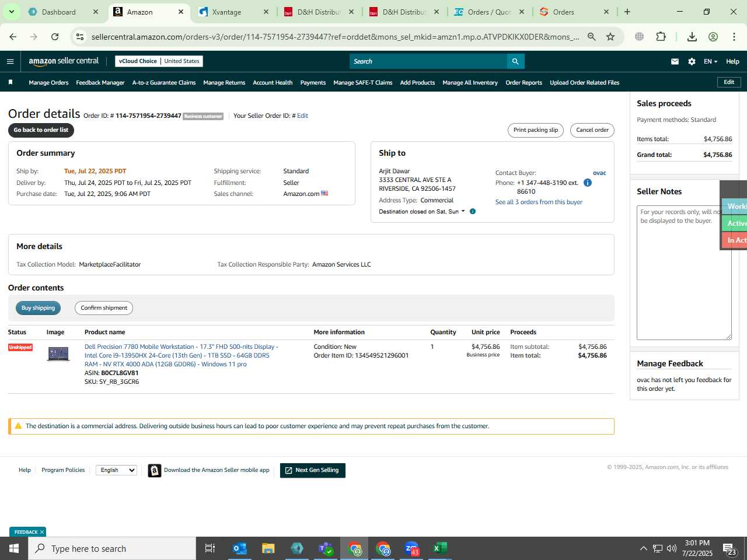This screenshot has height=560, width=747.
Task: Click the zoom magnifier icon in address bar
Action: 592,37
